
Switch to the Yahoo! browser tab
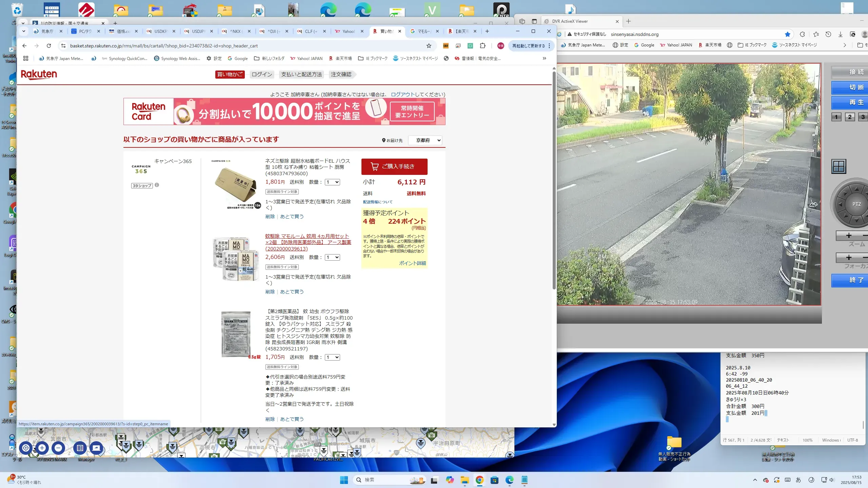(348, 31)
